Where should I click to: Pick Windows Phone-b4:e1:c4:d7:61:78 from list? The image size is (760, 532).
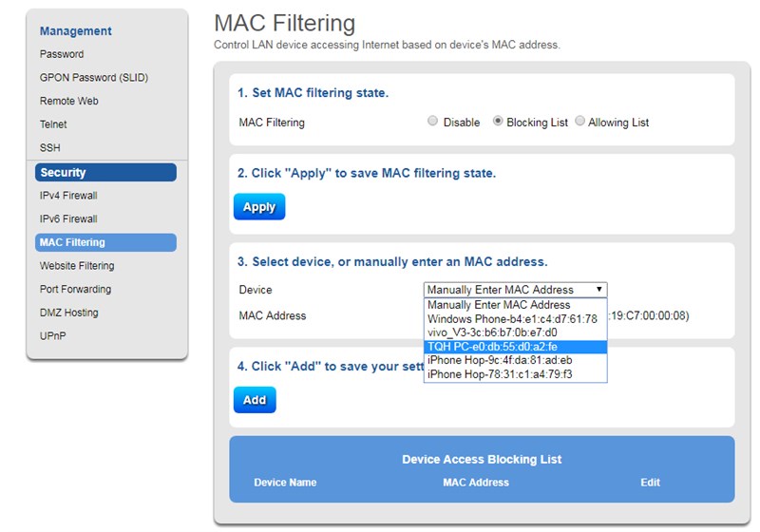pos(515,319)
